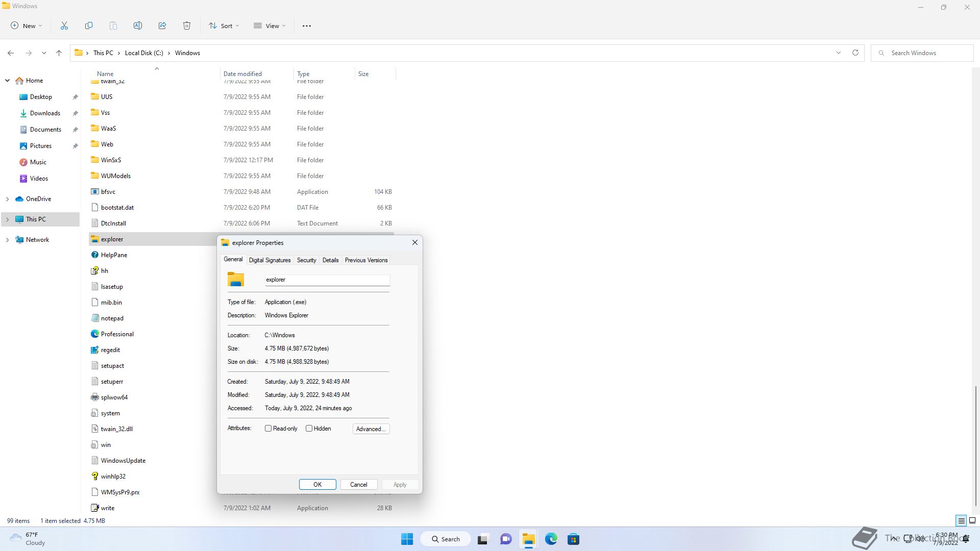Open Task View on the taskbar
This screenshot has height=551, width=980.
coord(483,539)
